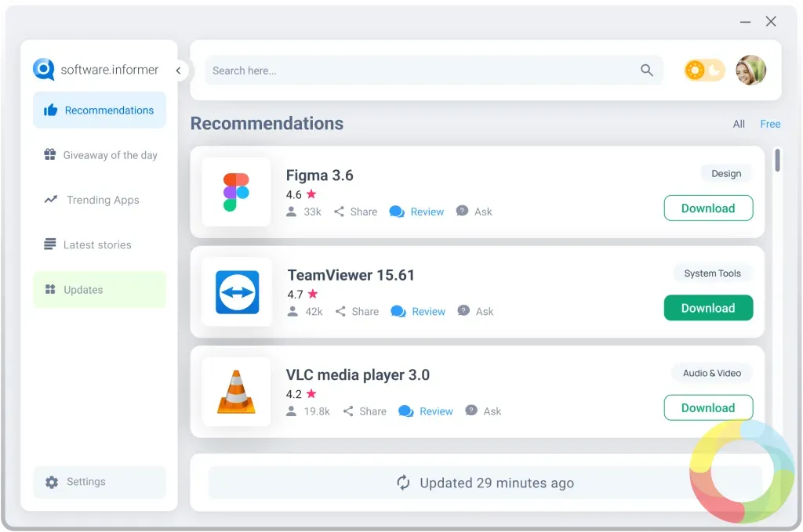Toggle the light/dark theme switch
This screenshot has height=532, width=803.
(705, 70)
